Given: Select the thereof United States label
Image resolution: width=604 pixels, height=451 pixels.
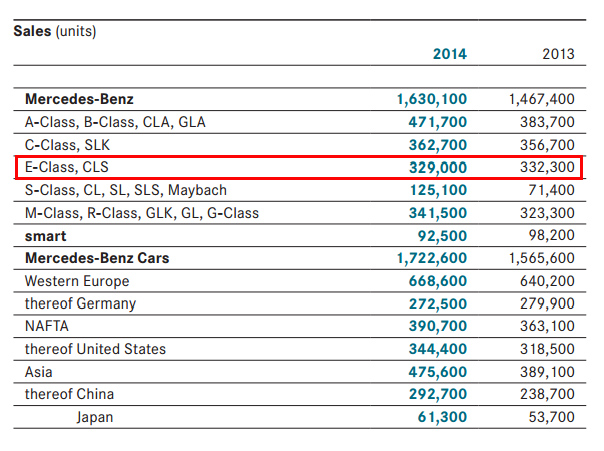Looking at the screenshot, I should [x=95, y=349].
